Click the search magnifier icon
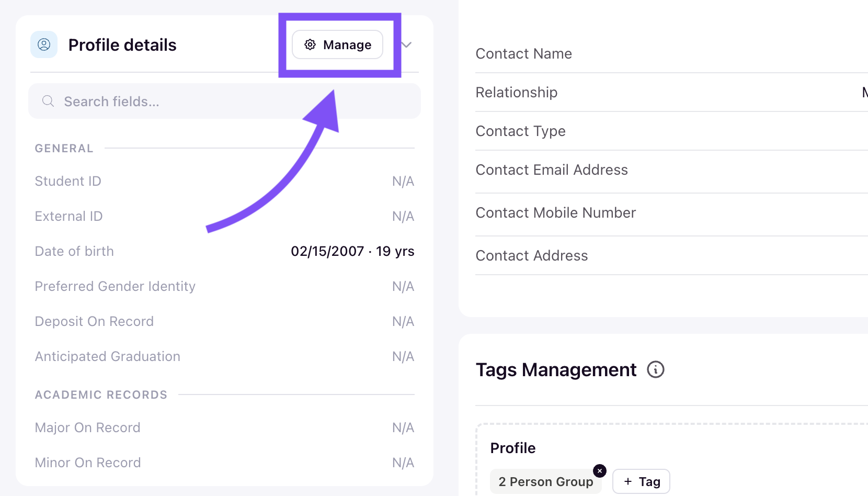The image size is (868, 496). tap(48, 101)
